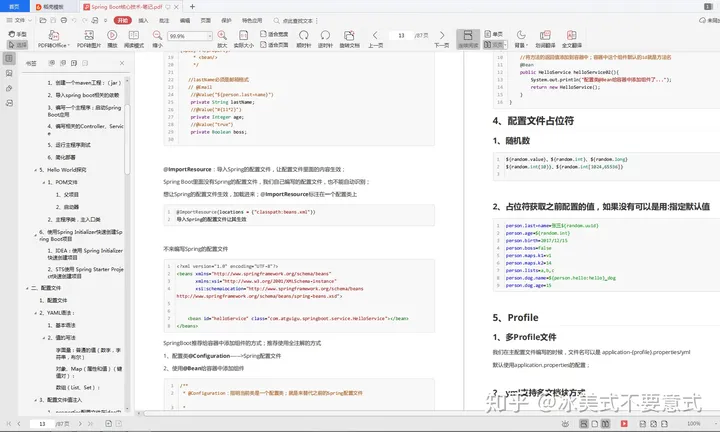Click the open folder icon in quick toolbar
720x432 pixels.
(x=43, y=20)
